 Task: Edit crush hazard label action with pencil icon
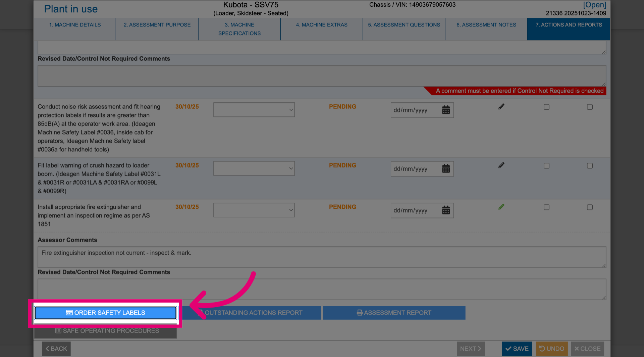pos(501,165)
